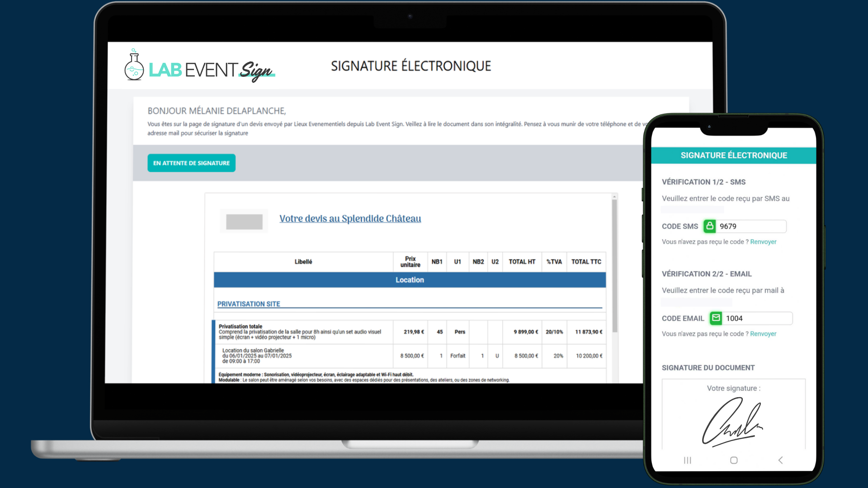The width and height of the screenshot is (868, 488).
Task: Tap the phone's home navigation icon
Action: pos(734,460)
